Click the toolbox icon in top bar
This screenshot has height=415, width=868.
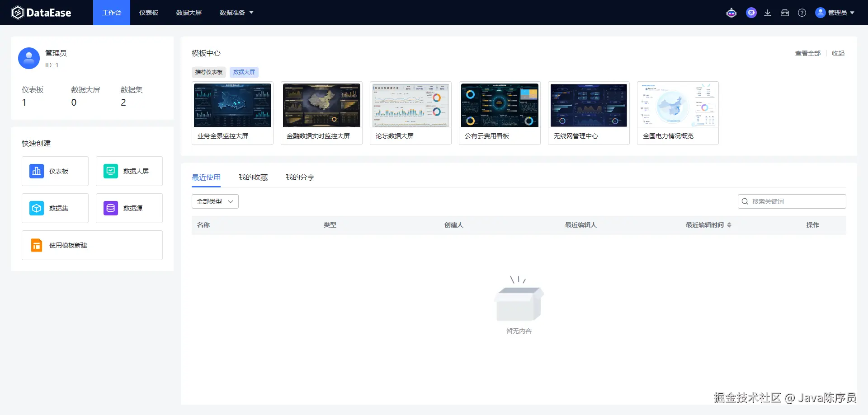click(785, 13)
